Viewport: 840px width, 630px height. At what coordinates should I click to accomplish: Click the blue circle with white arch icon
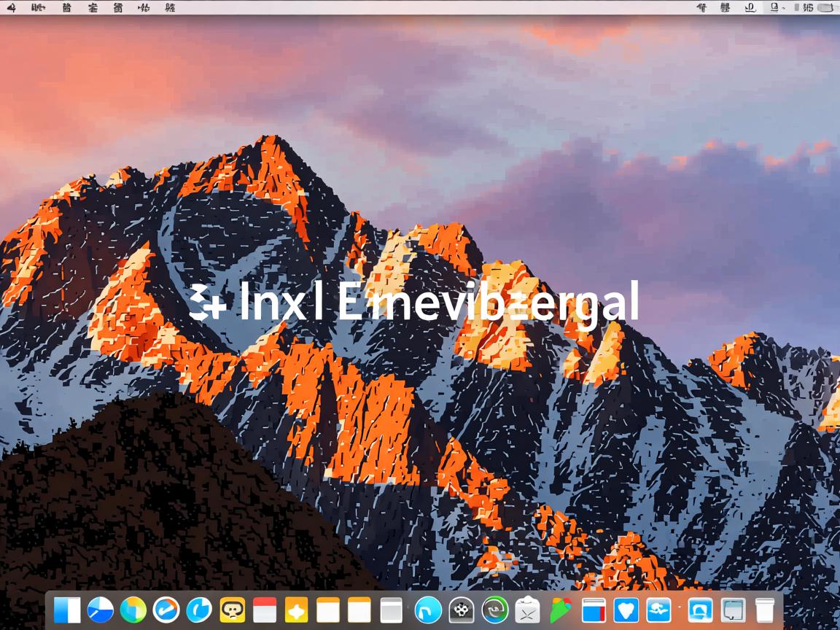click(428, 610)
